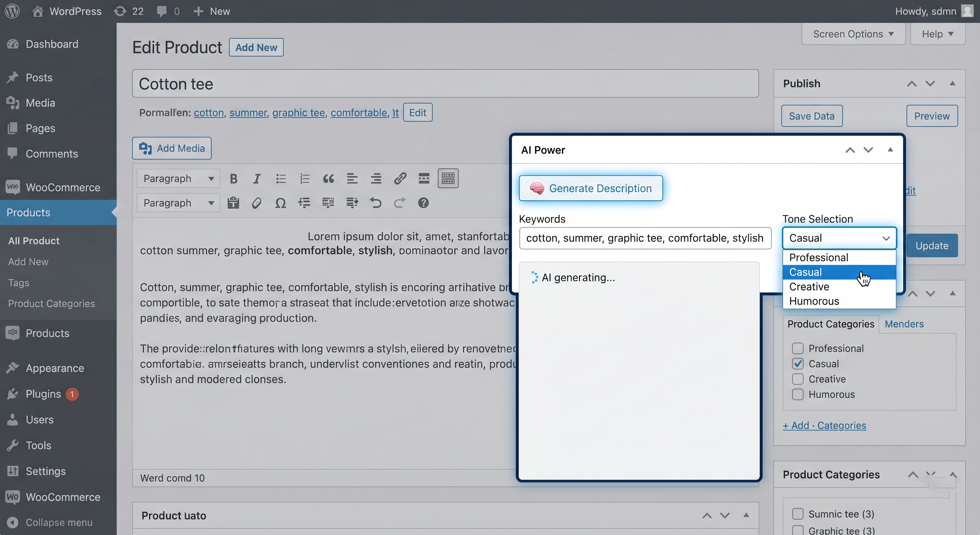Apply blockquote formatting
Viewport: 980px width, 535px height.
pyautogui.click(x=328, y=179)
